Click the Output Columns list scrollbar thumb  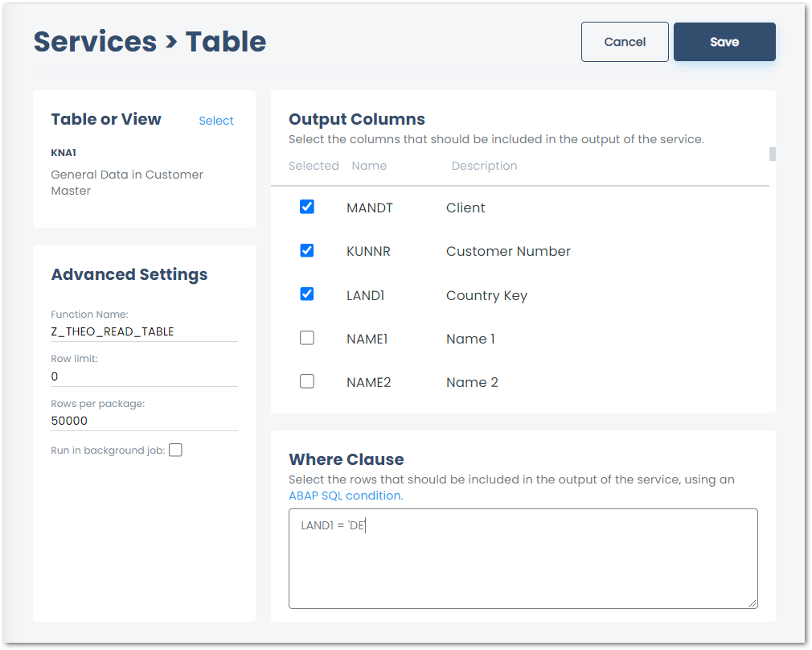pyautogui.click(x=772, y=154)
